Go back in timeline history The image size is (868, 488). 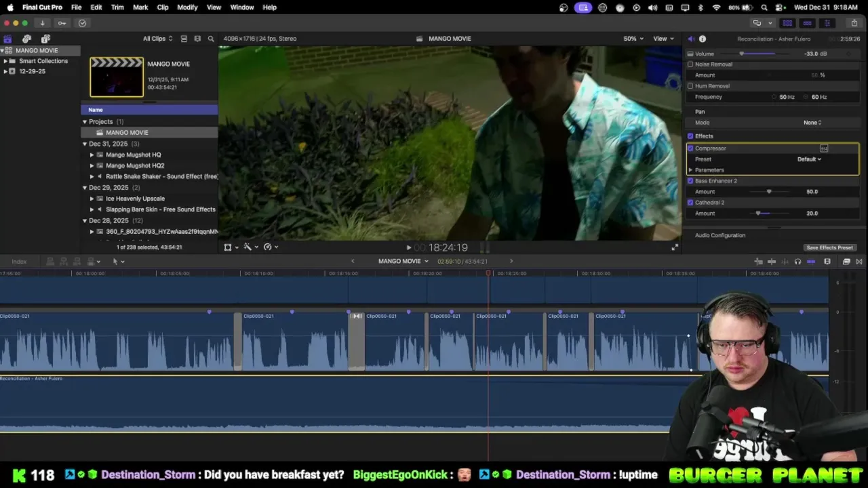[x=353, y=262]
